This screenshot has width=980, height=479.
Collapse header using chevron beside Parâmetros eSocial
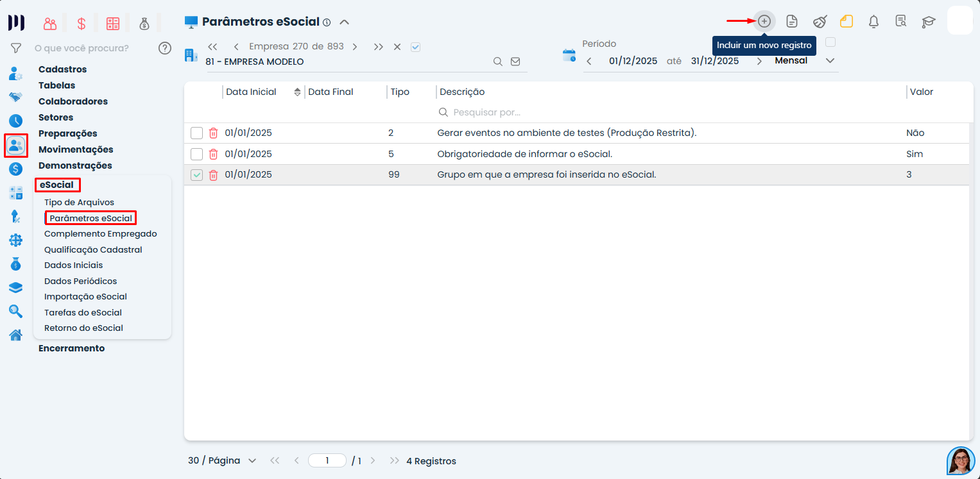coord(344,22)
